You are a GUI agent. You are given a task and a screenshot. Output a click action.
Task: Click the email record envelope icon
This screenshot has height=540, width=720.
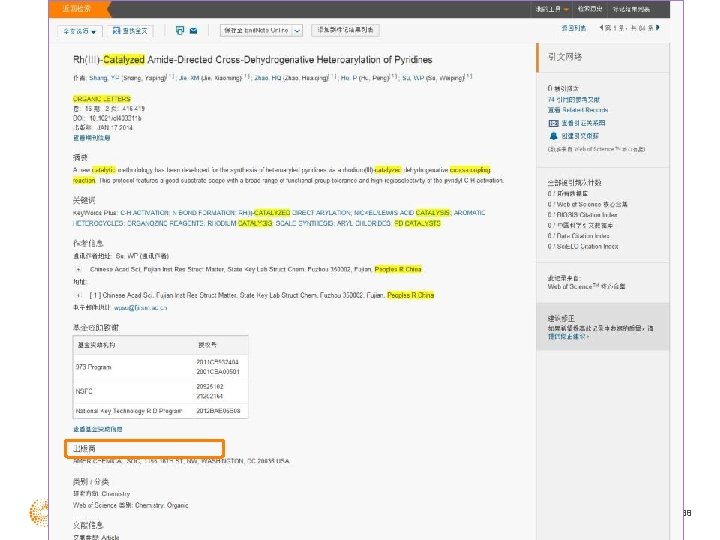pyautogui.click(x=193, y=31)
